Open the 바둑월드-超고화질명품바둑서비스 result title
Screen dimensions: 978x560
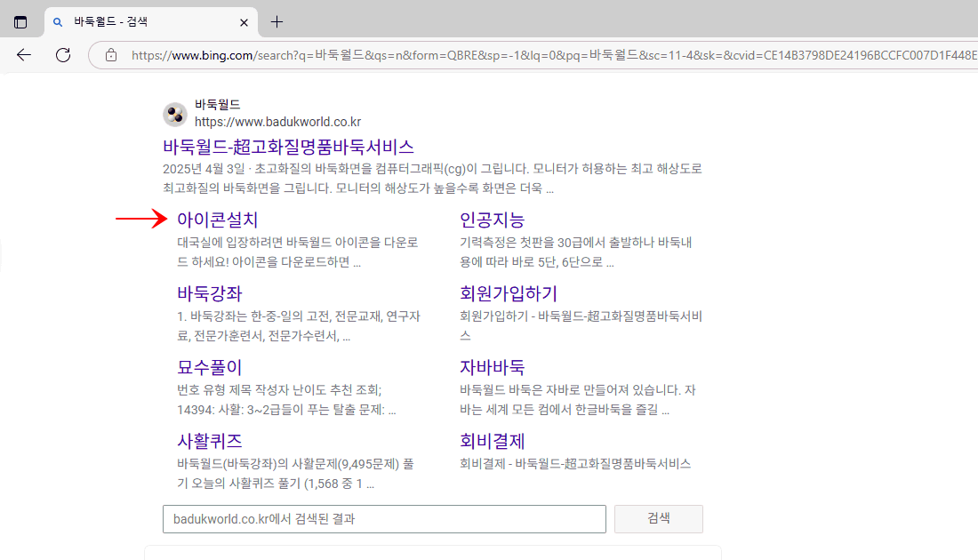click(288, 148)
